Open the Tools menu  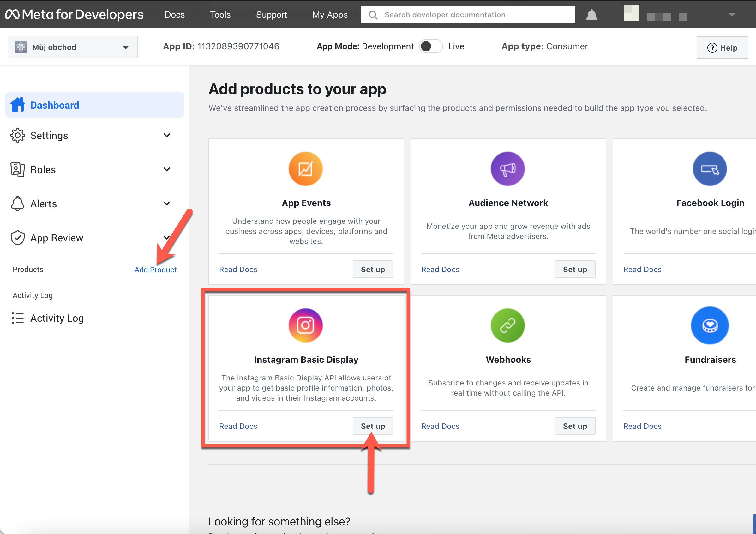click(220, 15)
